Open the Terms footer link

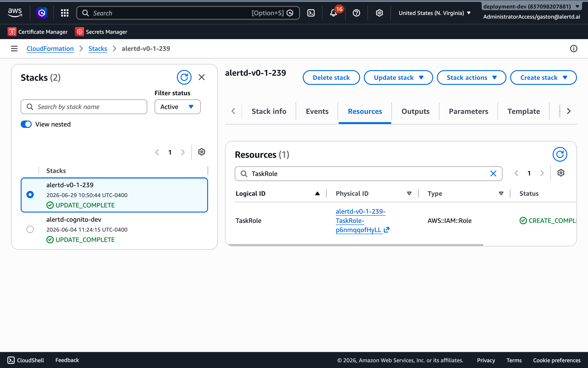point(514,360)
